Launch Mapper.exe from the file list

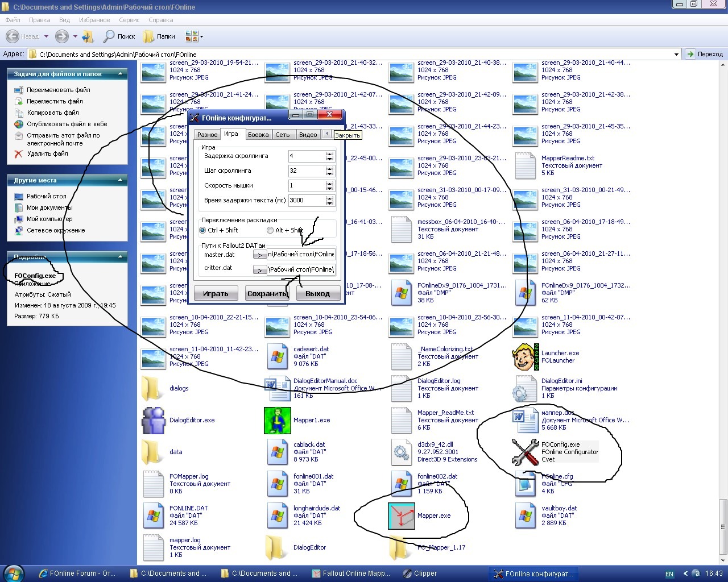pos(402,516)
